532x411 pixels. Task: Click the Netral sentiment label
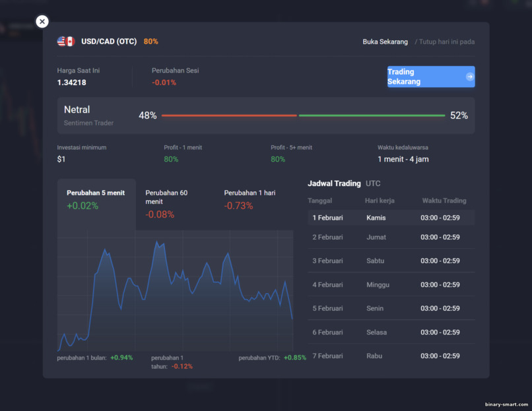77,110
